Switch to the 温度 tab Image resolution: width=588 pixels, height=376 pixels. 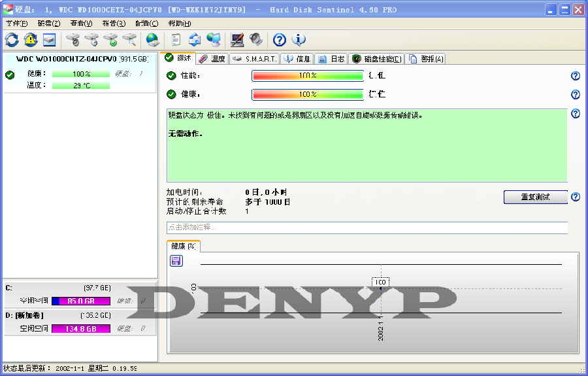point(212,59)
